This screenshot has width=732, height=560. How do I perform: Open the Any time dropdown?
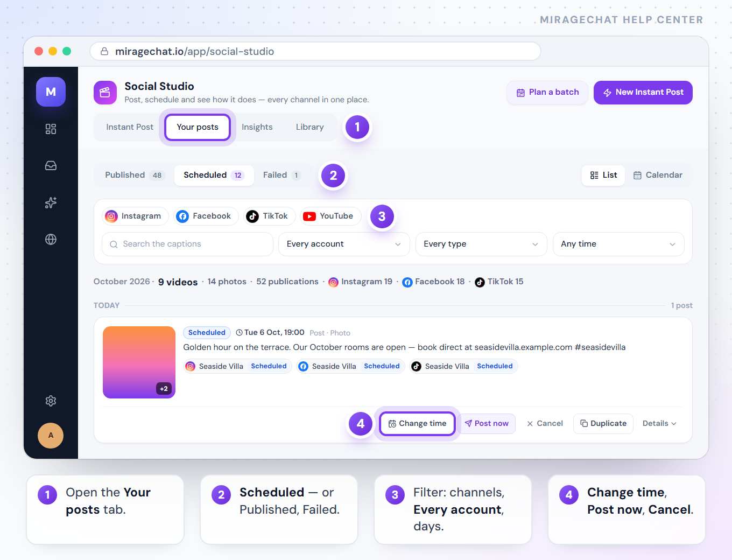click(618, 244)
